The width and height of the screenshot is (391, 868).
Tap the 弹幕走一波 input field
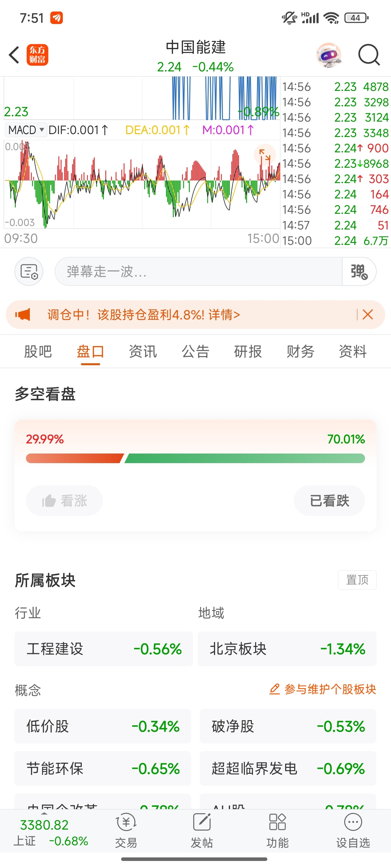[x=199, y=272]
